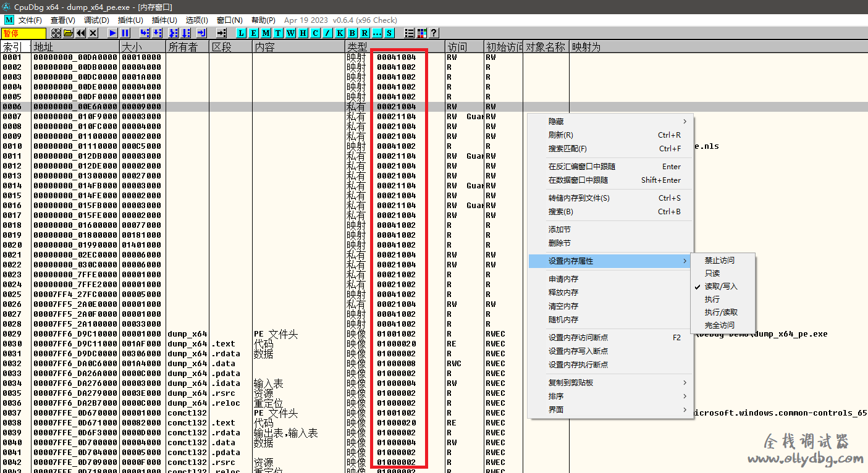Open the K (call stack) toolbar button
Viewport: 868px width, 473px height.
point(340,33)
